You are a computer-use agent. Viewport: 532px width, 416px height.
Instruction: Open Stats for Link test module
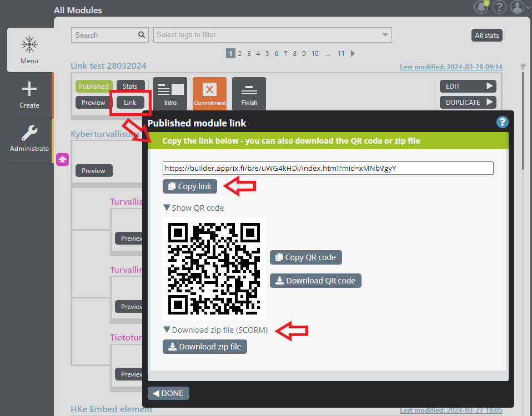(130, 87)
